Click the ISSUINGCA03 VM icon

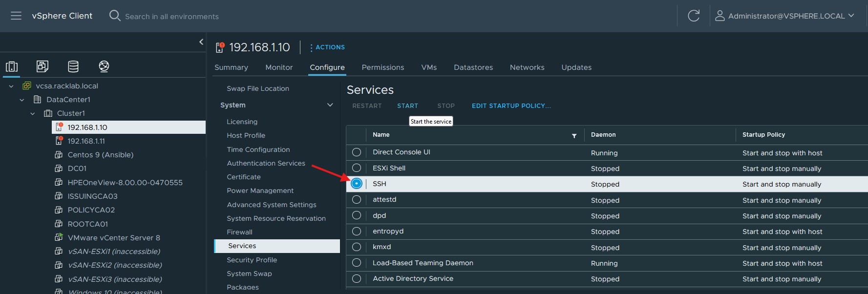click(x=59, y=196)
